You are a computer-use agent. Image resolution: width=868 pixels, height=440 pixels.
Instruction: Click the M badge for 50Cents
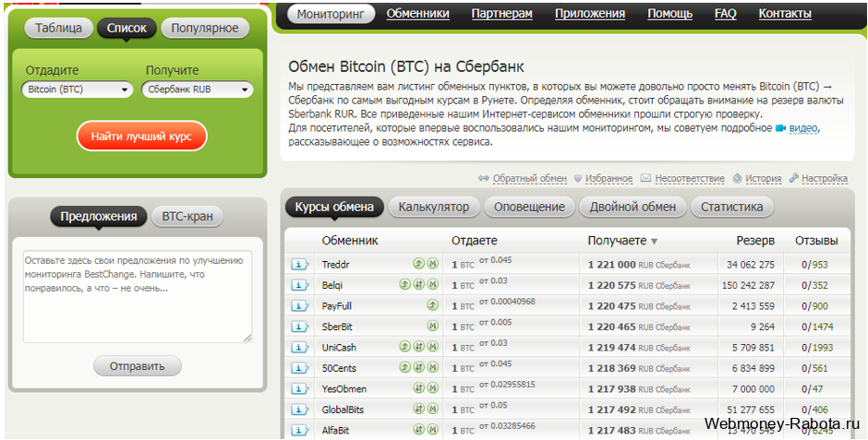[433, 367]
